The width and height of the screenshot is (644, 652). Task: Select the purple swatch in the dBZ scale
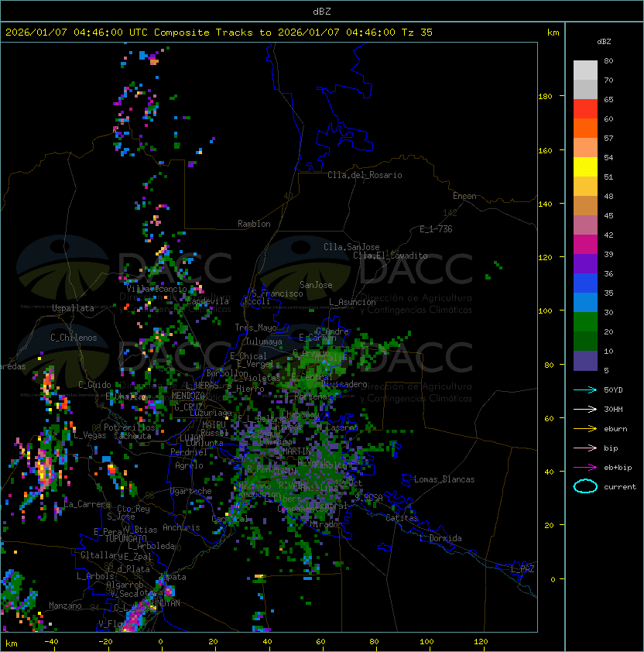pyautogui.click(x=585, y=263)
